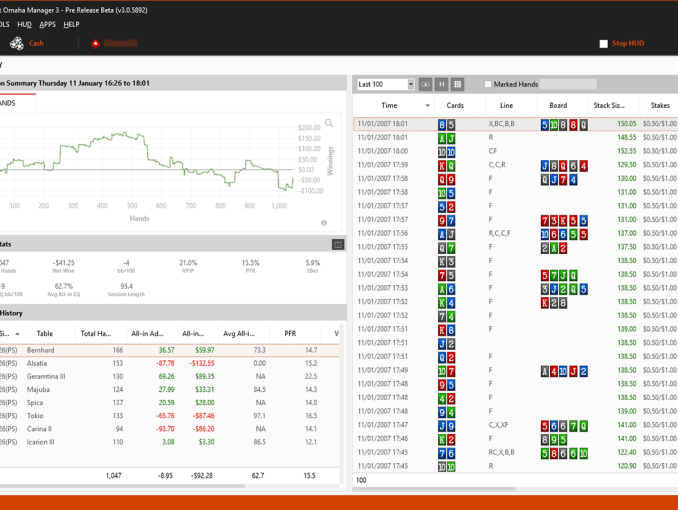Switch to grid view icon

point(457,85)
